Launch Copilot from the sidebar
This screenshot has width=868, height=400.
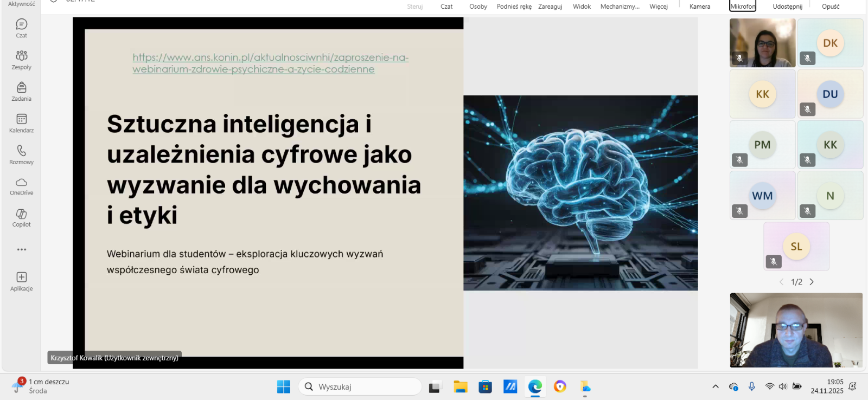point(21,217)
